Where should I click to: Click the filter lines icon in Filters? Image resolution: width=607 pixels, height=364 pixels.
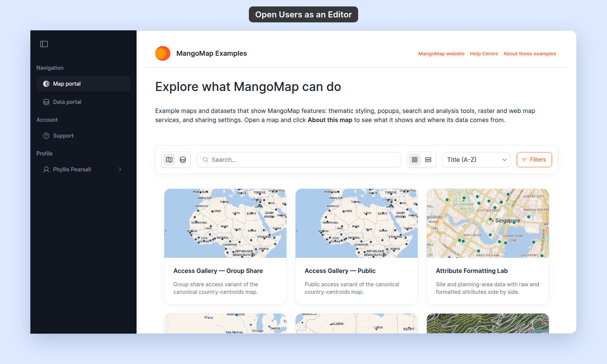pos(524,160)
